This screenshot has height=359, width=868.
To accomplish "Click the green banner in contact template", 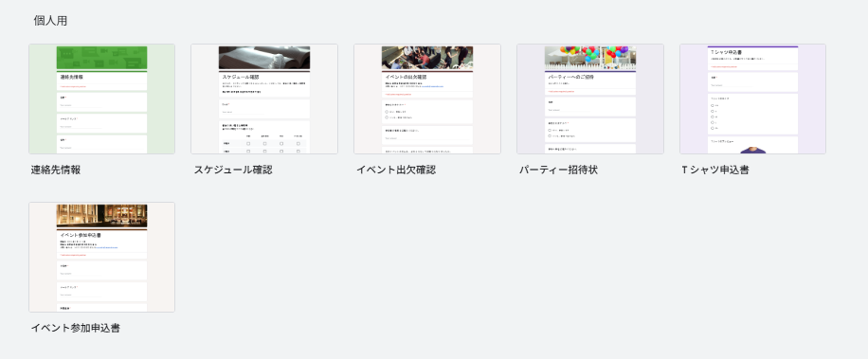I will [x=101, y=58].
